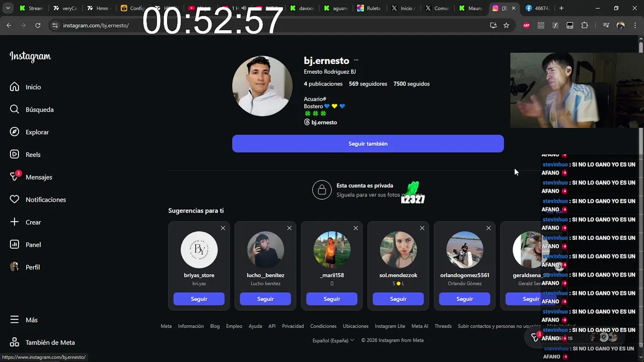Dismiss the orlandogomez5561 suggestion
The height and width of the screenshot is (362, 644).
tap(489, 228)
